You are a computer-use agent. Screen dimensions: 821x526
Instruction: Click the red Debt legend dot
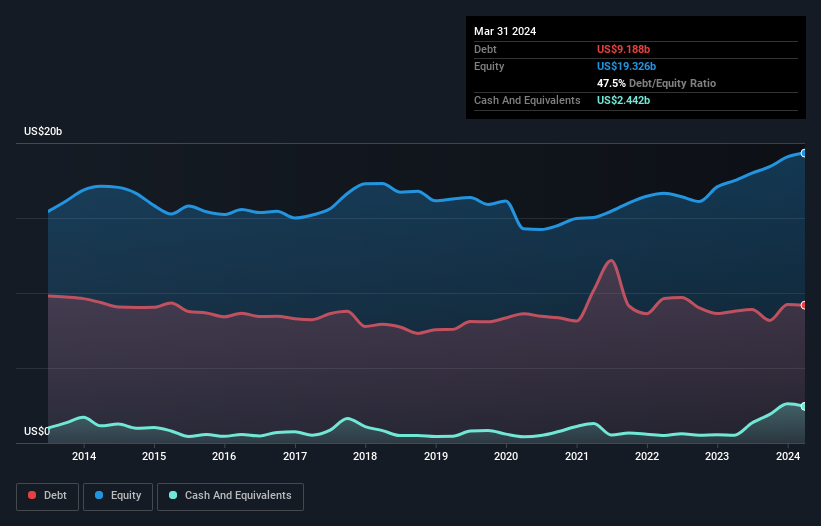(32, 495)
